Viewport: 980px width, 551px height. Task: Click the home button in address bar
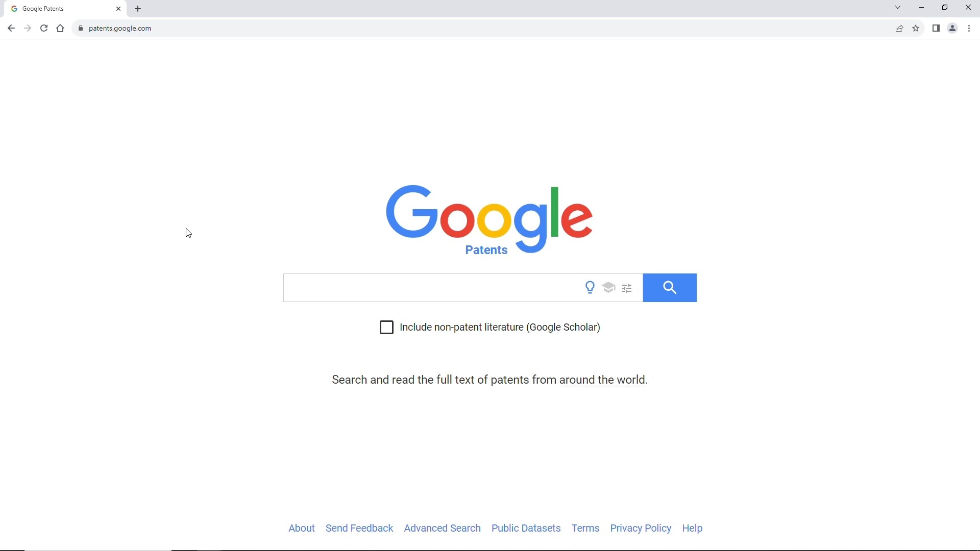click(x=61, y=28)
